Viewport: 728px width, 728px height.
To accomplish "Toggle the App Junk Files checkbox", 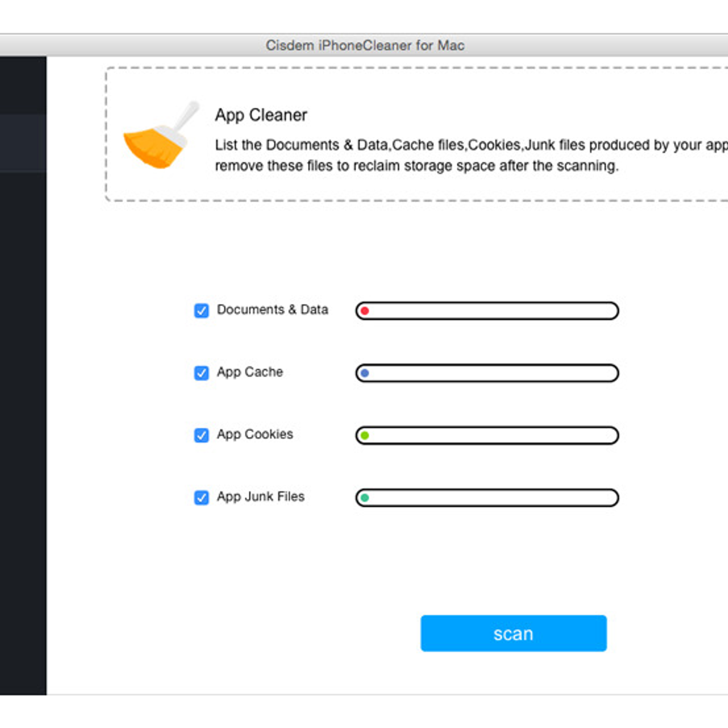I will pyautogui.click(x=201, y=498).
